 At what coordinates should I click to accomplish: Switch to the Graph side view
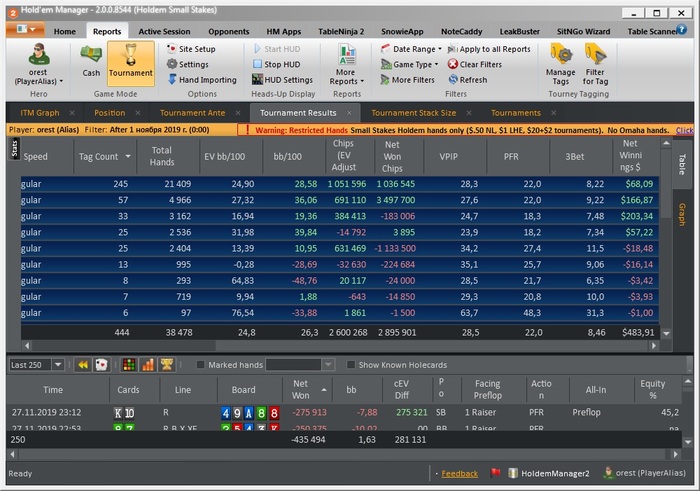(x=682, y=214)
